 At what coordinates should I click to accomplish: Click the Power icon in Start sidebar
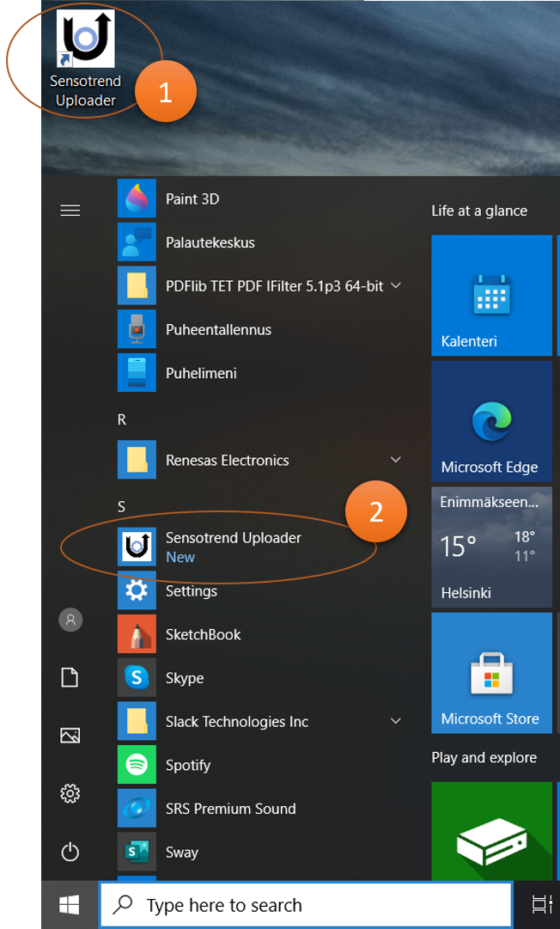coord(70,852)
